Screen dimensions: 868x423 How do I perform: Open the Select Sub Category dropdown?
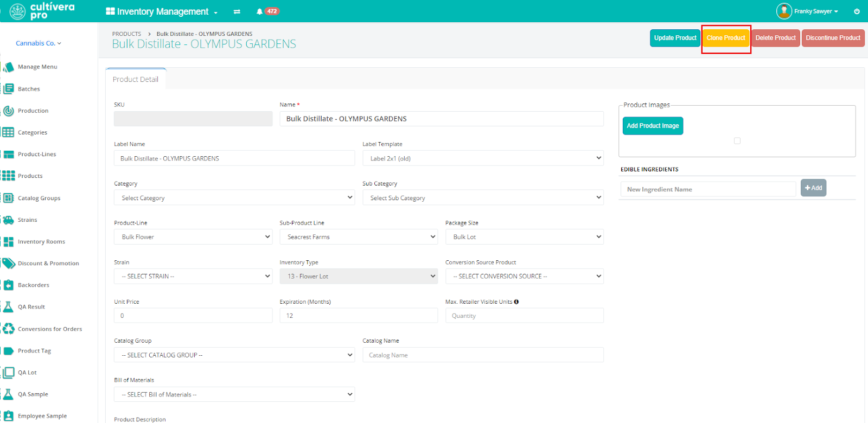(x=483, y=197)
